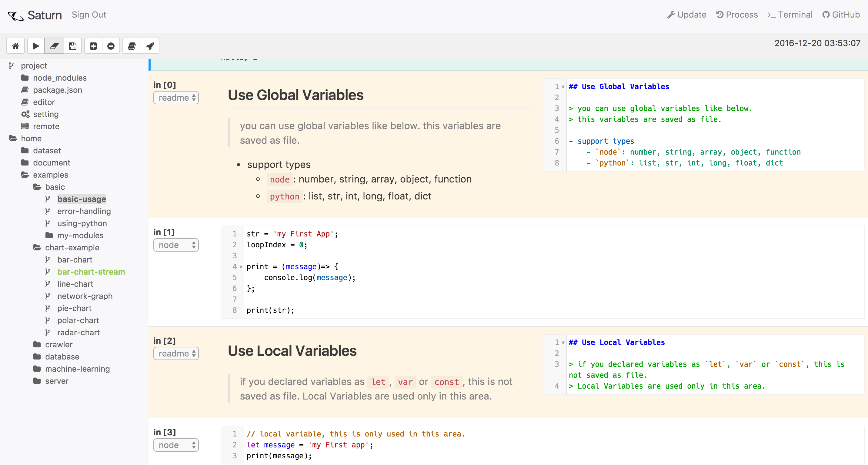Click the book icon in toolbar
This screenshot has width=868, height=465.
132,46
